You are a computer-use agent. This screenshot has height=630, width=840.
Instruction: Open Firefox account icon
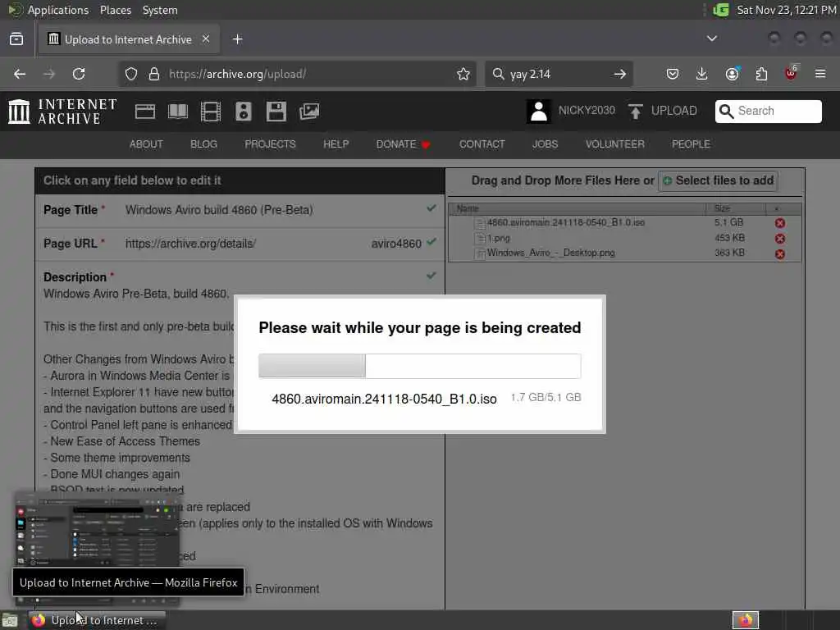(x=732, y=74)
